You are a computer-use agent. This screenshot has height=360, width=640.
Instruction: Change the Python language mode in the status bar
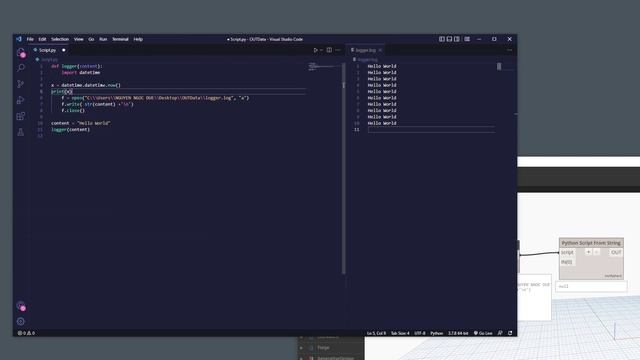coord(436,333)
